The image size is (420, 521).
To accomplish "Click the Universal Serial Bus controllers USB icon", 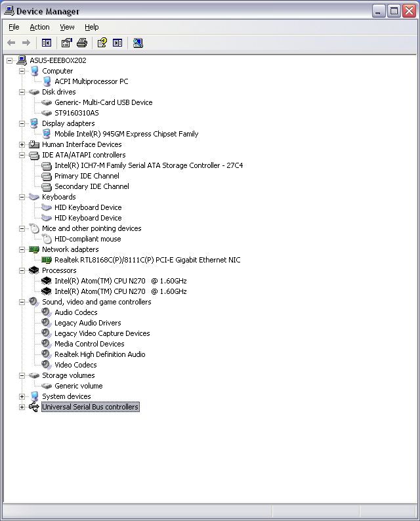I will pyautogui.click(x=34, y=407).
